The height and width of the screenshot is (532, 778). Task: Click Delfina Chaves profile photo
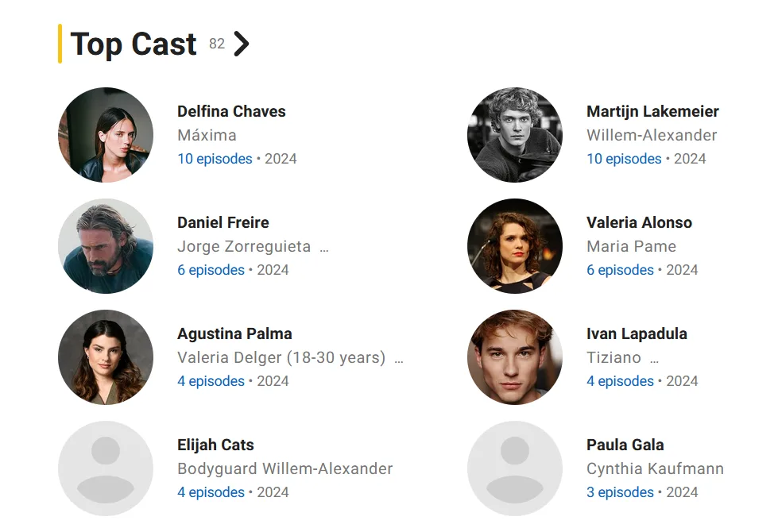[106, 135]
